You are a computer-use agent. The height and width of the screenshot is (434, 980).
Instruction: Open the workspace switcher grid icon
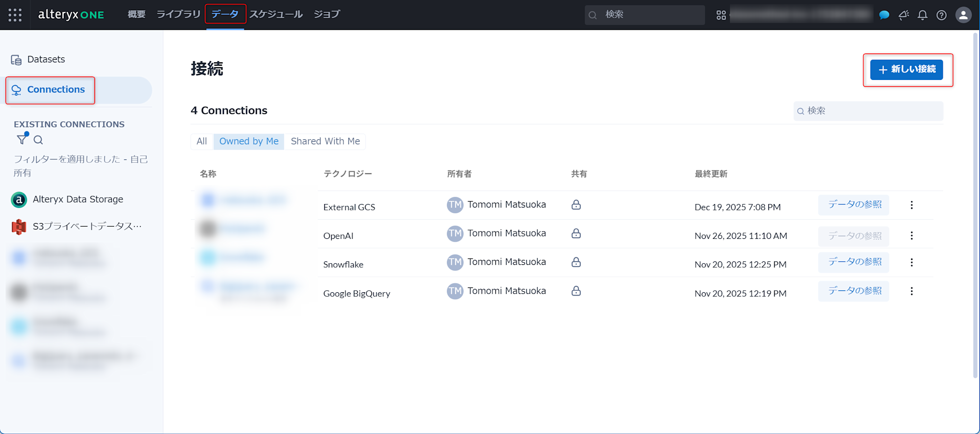[721, 15]
